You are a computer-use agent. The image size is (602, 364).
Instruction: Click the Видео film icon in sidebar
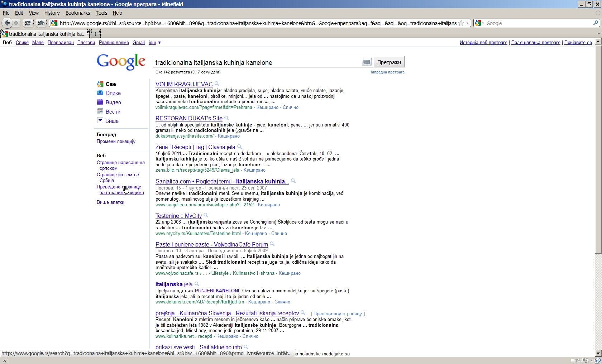click(100, 102)
